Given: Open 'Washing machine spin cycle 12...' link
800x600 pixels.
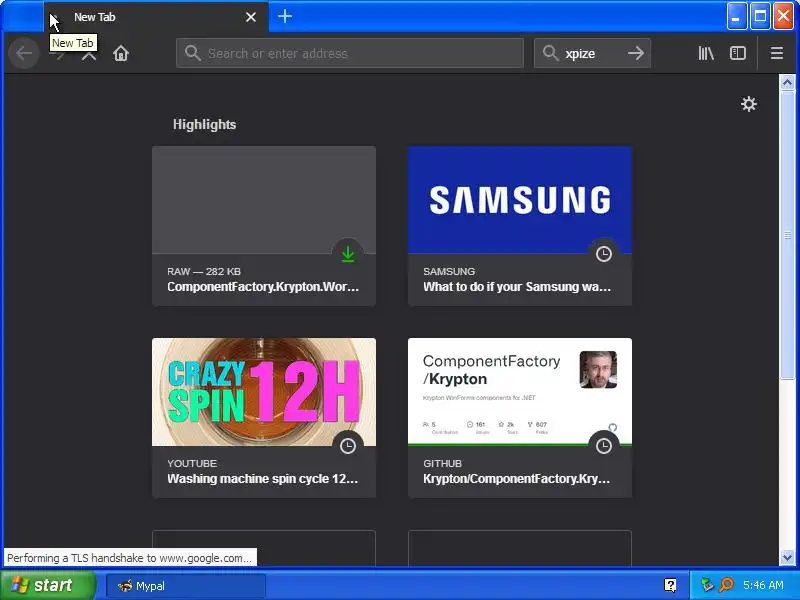Looking at the screenshot, I should 263,479.
